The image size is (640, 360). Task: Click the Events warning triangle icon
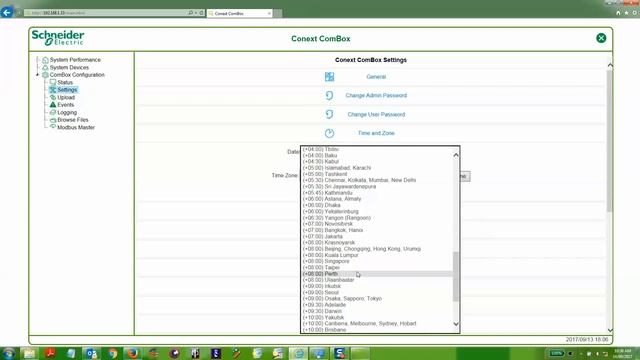[x=53, y=104]
